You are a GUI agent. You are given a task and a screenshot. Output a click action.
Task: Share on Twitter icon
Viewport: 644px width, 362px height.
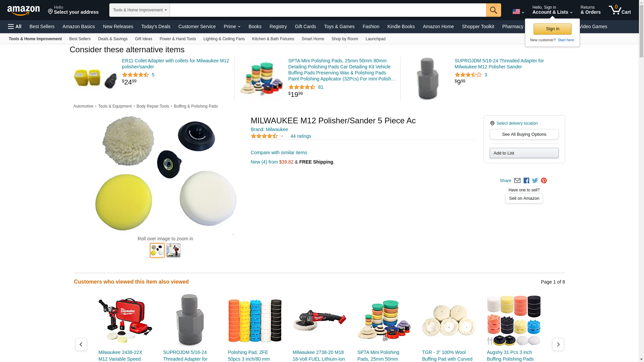[x=535, y=181]
